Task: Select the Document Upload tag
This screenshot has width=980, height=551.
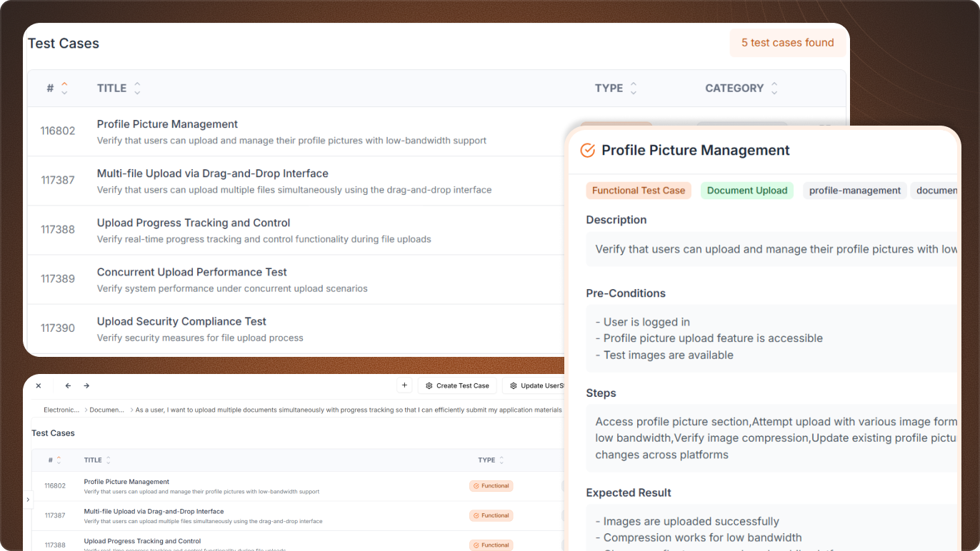Action: pos(747,190)
